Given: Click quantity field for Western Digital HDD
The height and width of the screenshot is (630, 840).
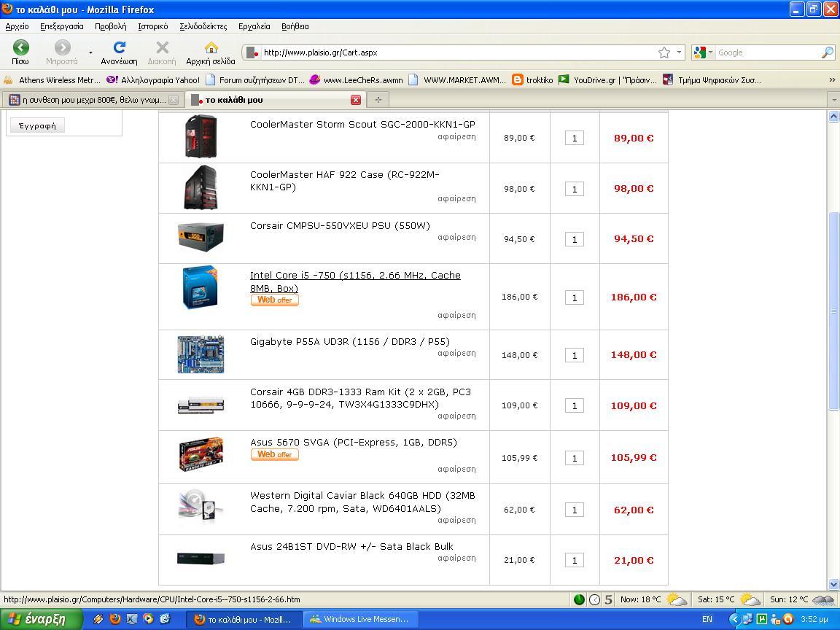Looking at the screenshot, I should (575, 510).
